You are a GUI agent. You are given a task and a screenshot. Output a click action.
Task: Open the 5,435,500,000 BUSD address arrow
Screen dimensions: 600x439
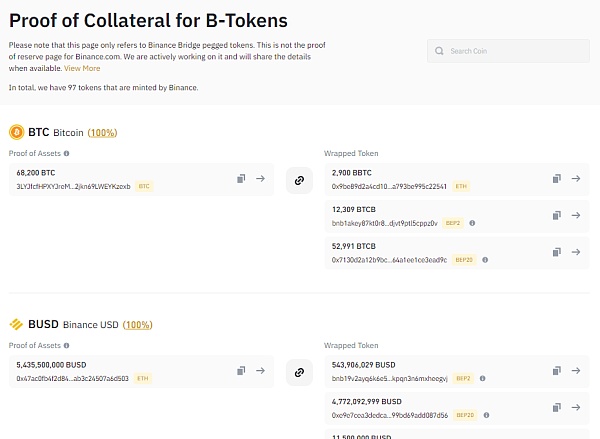(x=260, y=371)
